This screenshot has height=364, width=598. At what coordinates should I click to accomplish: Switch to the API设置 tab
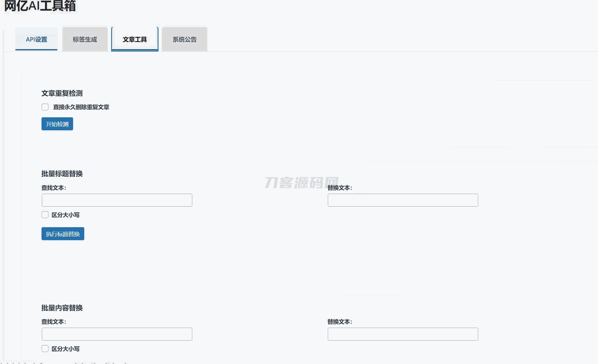point(36,39)
